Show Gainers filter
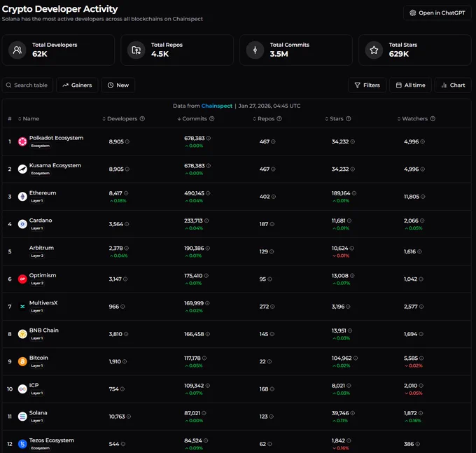476x453 pixels. tap(77, 85)
